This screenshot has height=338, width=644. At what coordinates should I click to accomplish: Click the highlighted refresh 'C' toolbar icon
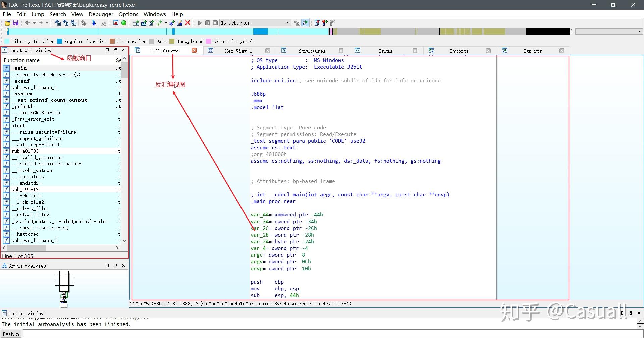(x=305, y=23)
